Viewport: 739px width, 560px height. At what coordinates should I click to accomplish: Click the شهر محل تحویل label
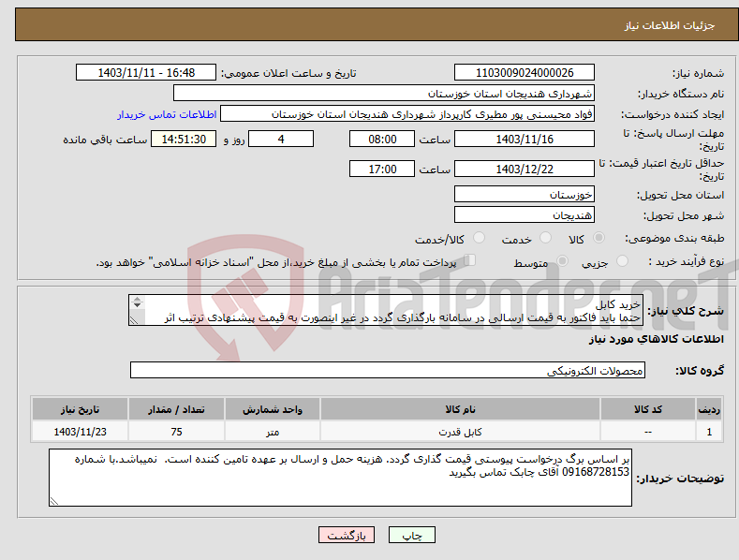[684, 216]
